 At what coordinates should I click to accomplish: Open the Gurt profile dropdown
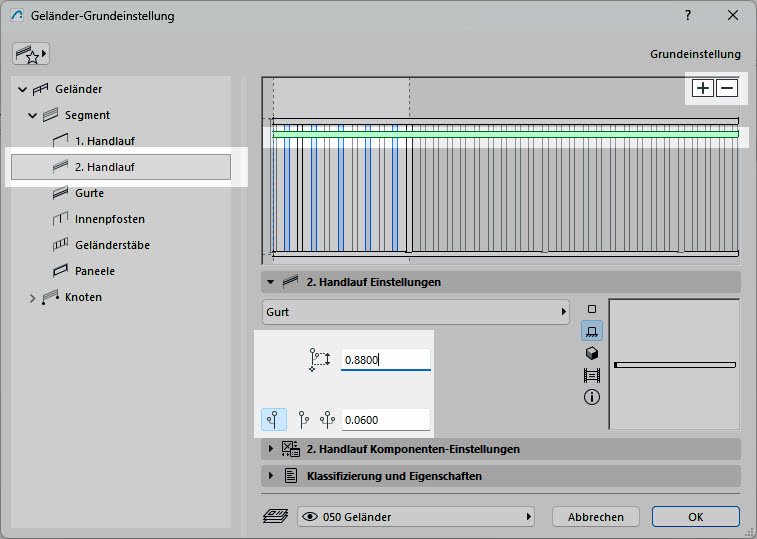point(415,312)
